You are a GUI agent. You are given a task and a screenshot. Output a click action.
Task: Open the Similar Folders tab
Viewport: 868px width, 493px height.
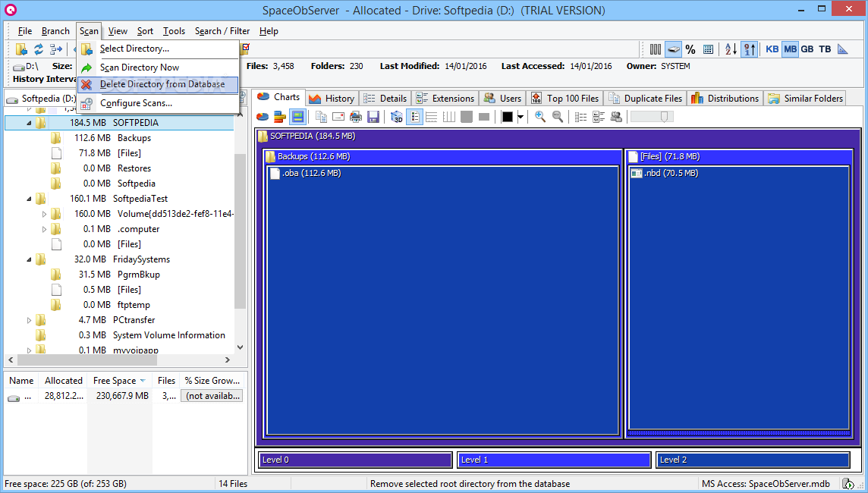[806, 99]
